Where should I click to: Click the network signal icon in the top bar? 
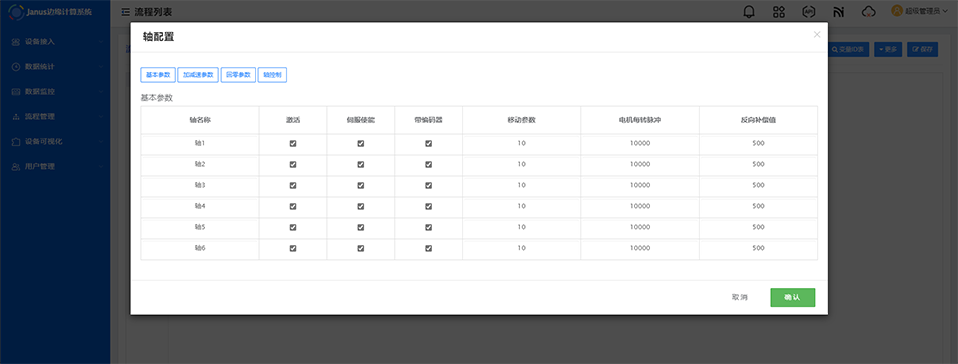pos(838,12)
